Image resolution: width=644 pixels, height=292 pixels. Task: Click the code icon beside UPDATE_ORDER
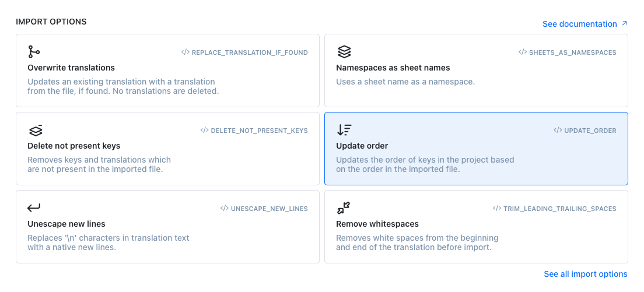(558, 131)
